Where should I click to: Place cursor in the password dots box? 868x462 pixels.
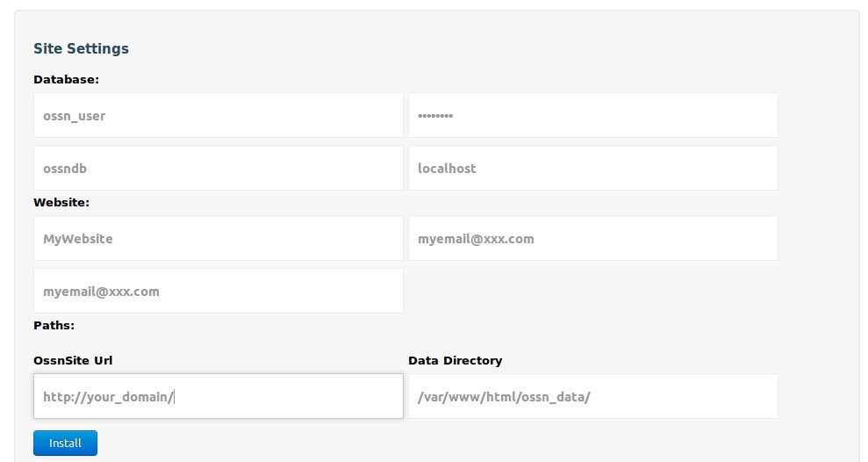click(593, 115)
